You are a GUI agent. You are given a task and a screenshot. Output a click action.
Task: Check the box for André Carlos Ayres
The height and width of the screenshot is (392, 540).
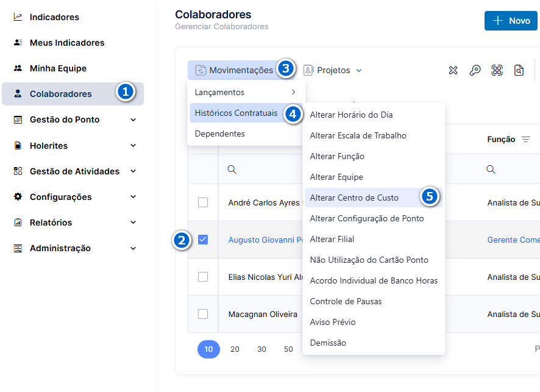(x=203, y=202)
